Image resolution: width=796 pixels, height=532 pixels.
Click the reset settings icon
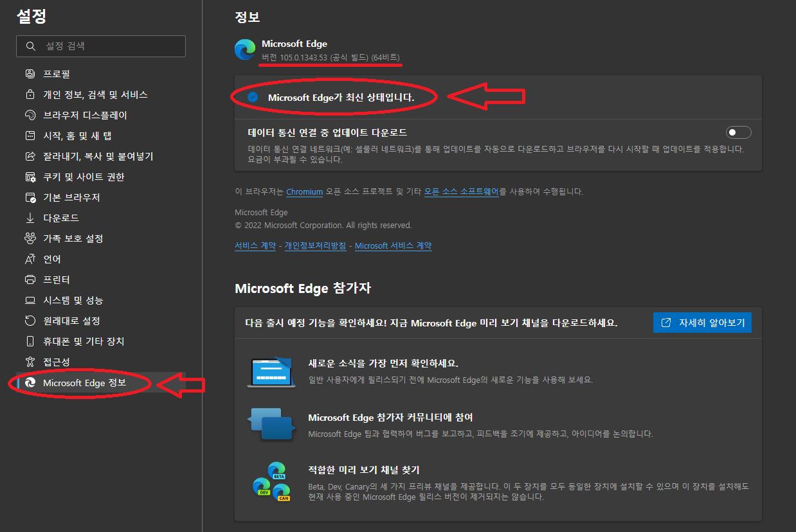click(30, 321)
